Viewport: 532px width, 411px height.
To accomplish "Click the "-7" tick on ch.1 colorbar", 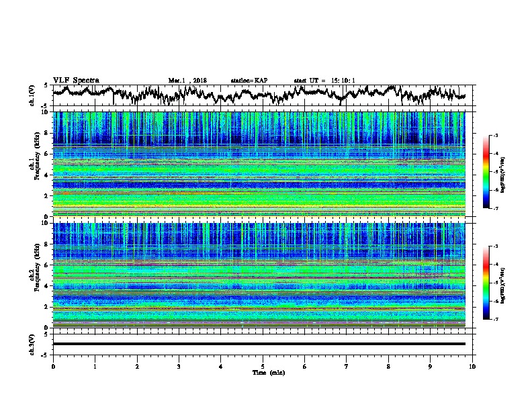I will (495, 208).
